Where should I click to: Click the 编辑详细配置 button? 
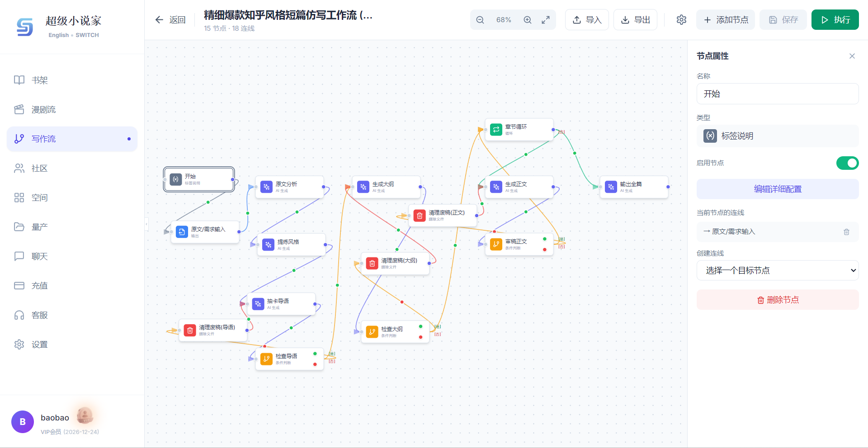pyautogui.click(x=777, y=189)
